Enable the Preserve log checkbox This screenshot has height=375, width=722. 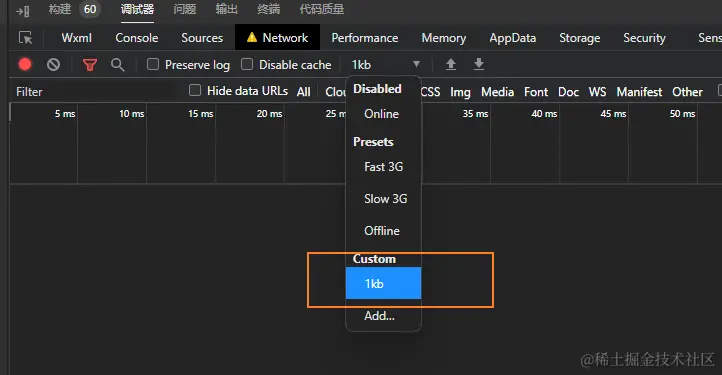click(x=153, y=64)
